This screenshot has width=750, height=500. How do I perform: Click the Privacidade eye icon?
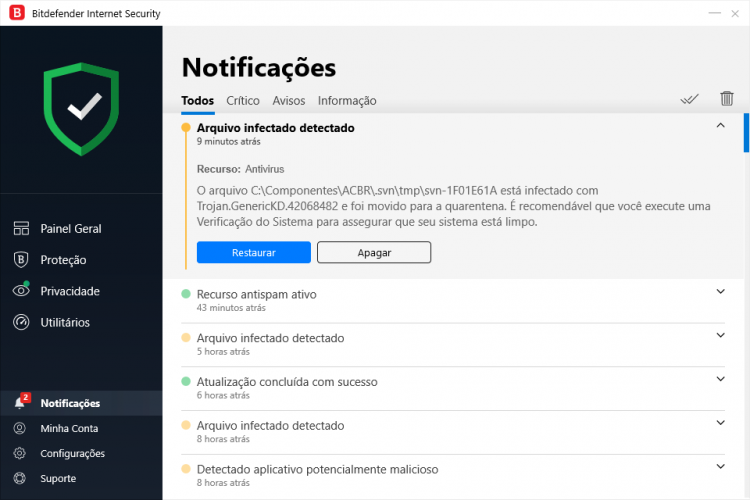[x=21, y=290]
